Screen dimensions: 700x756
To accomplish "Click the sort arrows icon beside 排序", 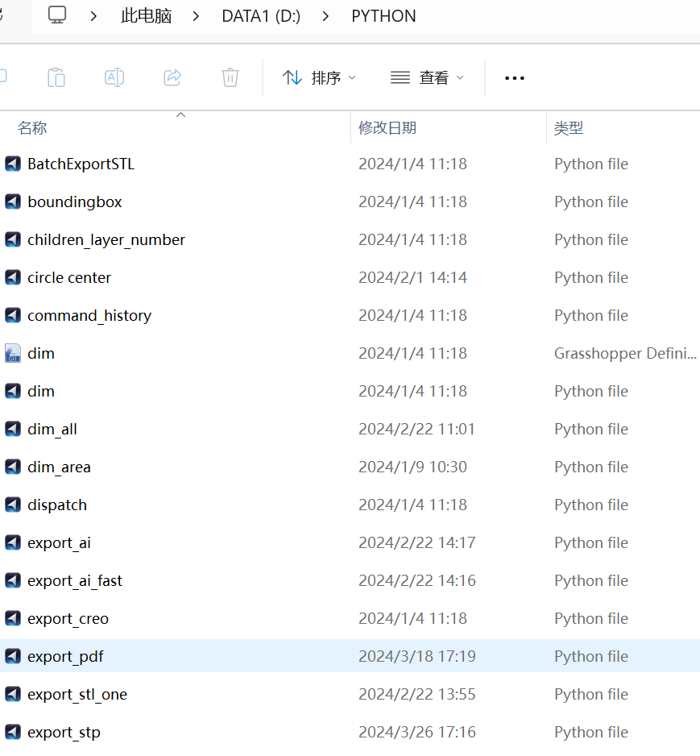I will [292, 77].
